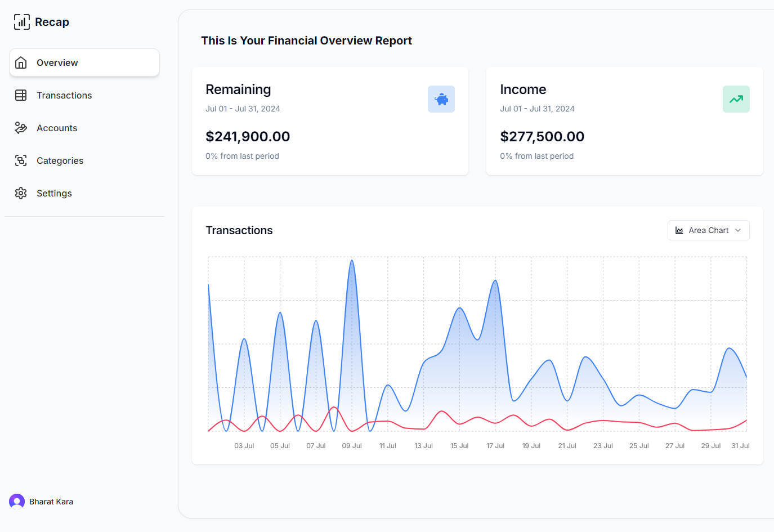Click the 03 Jul axis label
The image size is (774, 532).
pyautogui.click(x=244, y=446)
